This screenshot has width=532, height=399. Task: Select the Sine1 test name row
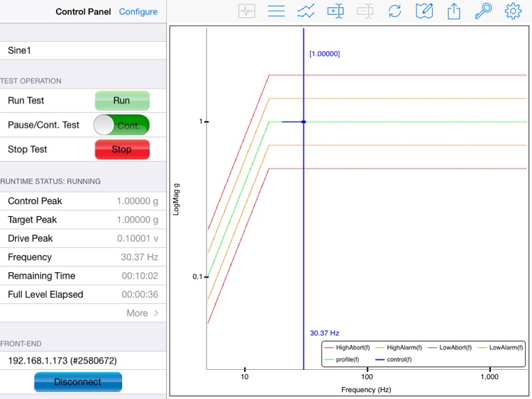click(x=83, y=51)
